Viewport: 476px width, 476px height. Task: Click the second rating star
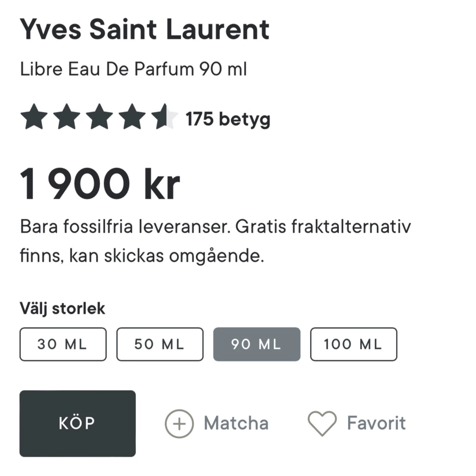66,117
